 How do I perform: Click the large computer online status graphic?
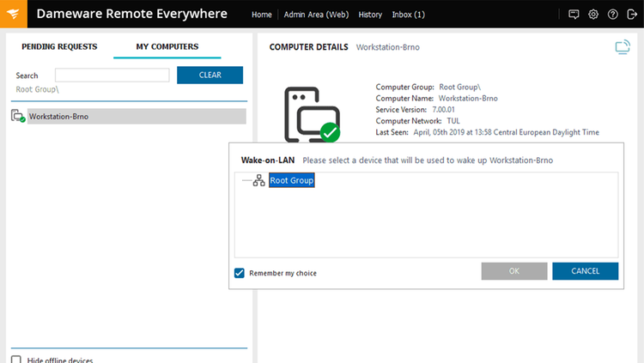[313, 115]
